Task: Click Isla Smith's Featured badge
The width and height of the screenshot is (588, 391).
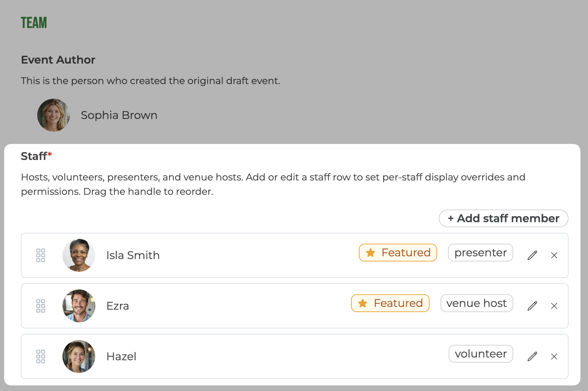Action: [x=398, y=253]
